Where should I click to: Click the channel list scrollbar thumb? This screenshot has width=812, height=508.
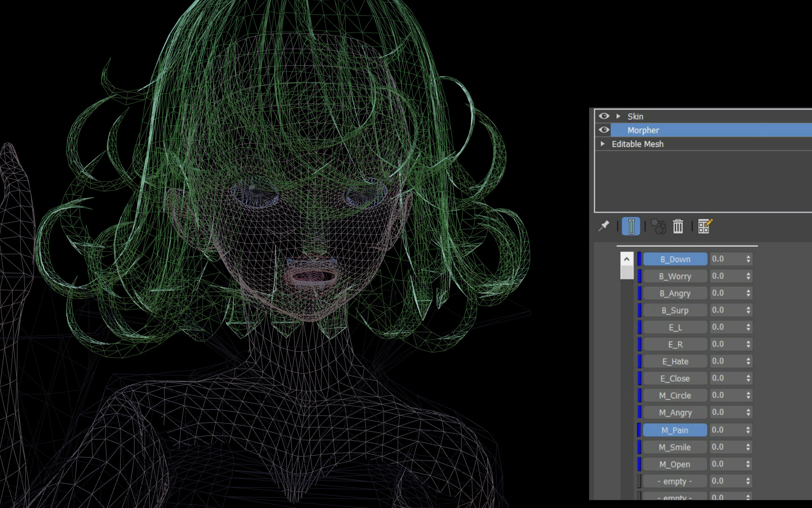tap(627, 272)
